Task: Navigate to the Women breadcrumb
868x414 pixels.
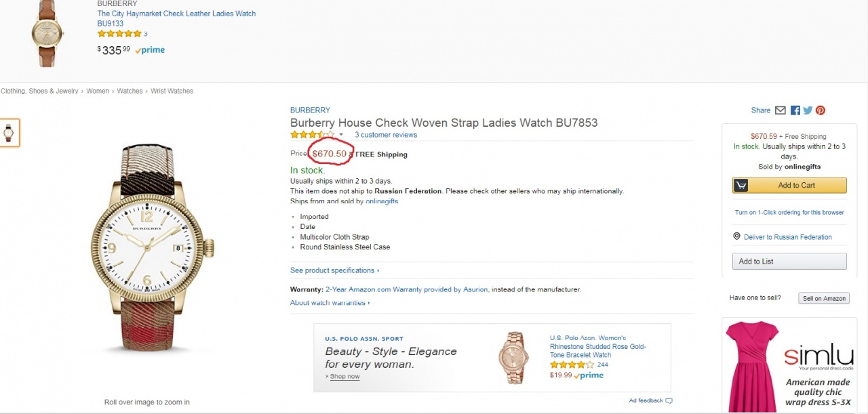Action: tap(98, 91)
